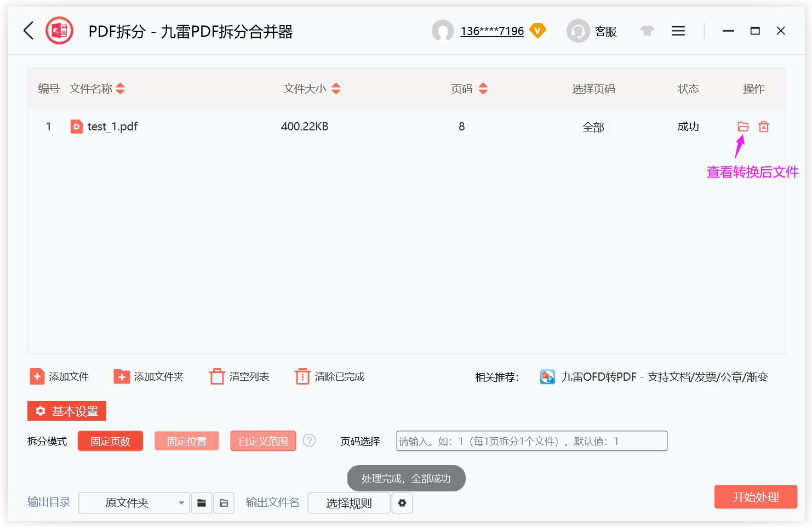
Task: Click 添加文件夹 to add a folder
Action: coord(148,377)
